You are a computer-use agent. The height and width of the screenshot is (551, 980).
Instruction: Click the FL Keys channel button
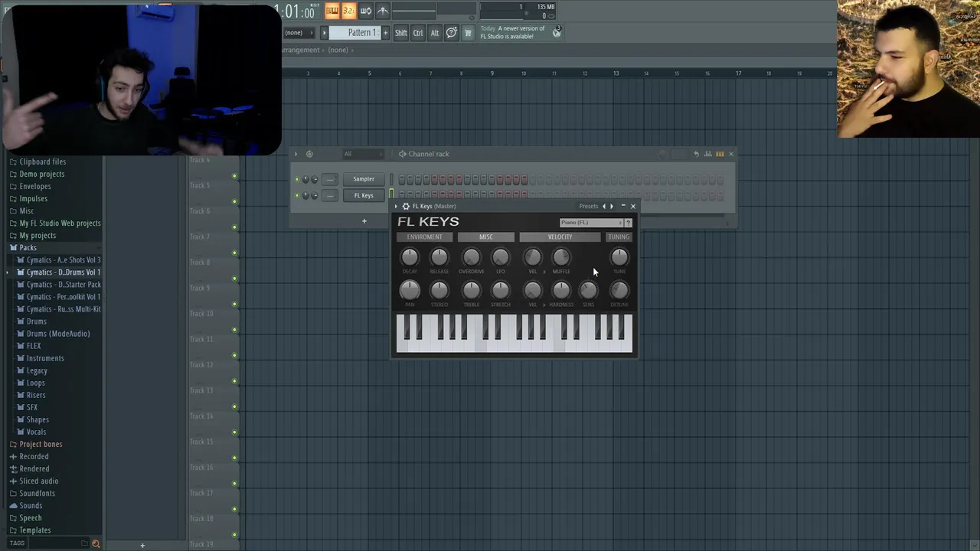click(x=364, y=195)
